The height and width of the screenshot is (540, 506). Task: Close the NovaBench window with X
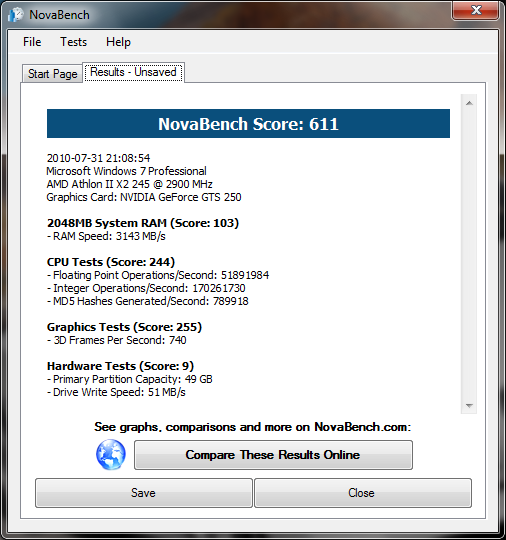tap(475, 10)
